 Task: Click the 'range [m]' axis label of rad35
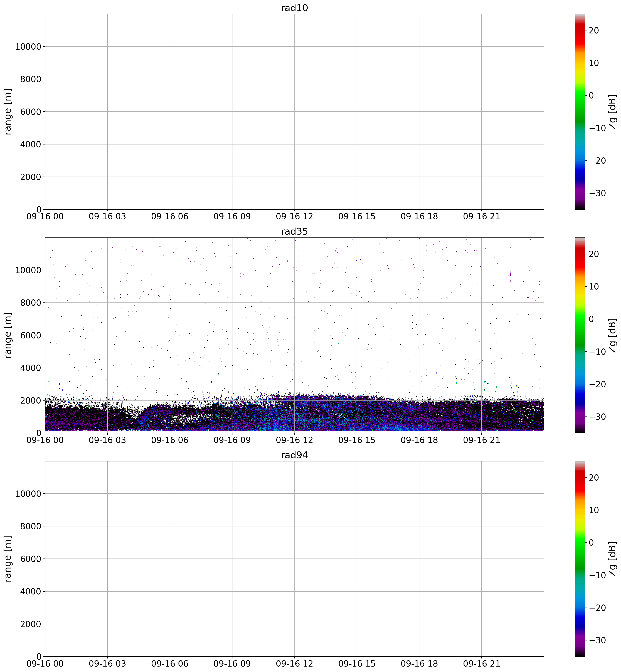[8, 335]
